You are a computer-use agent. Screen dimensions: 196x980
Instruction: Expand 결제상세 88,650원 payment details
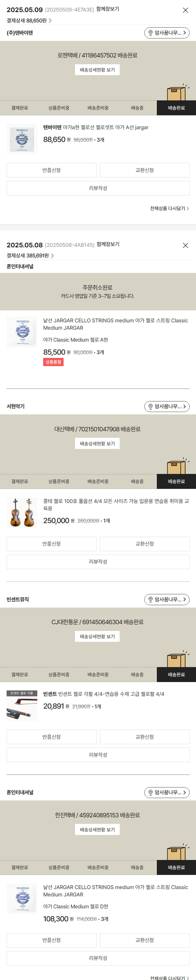[x=29, y=20]
